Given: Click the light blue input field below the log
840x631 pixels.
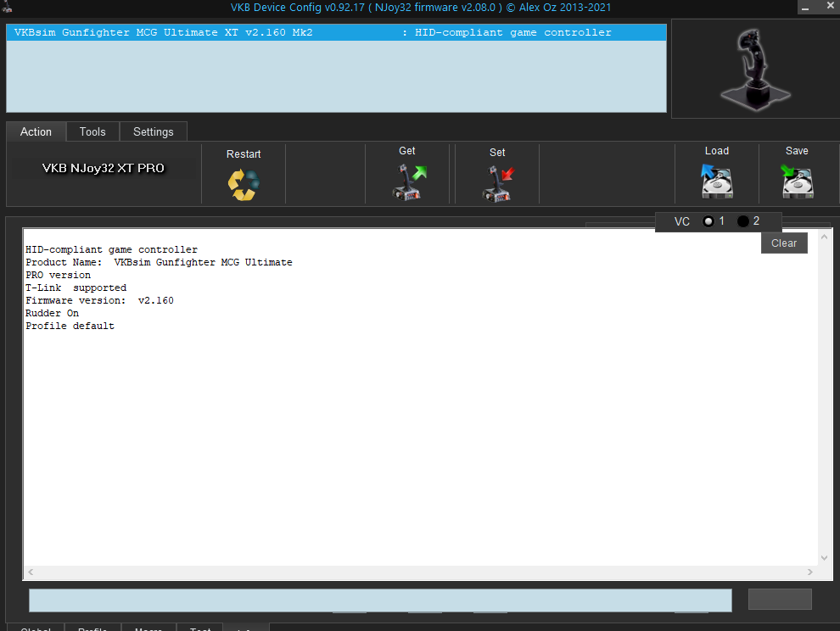Looking at the screenshot, I should 380,600.
